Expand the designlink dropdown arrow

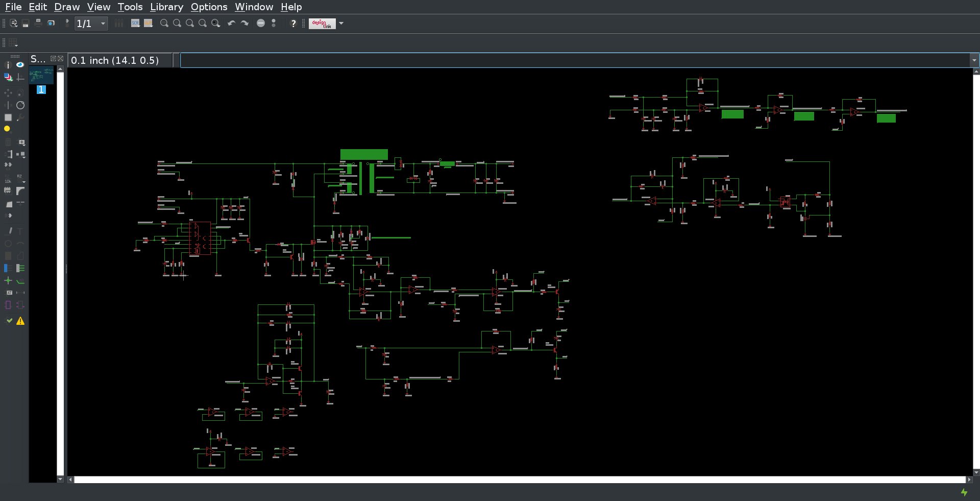(341, 23)
